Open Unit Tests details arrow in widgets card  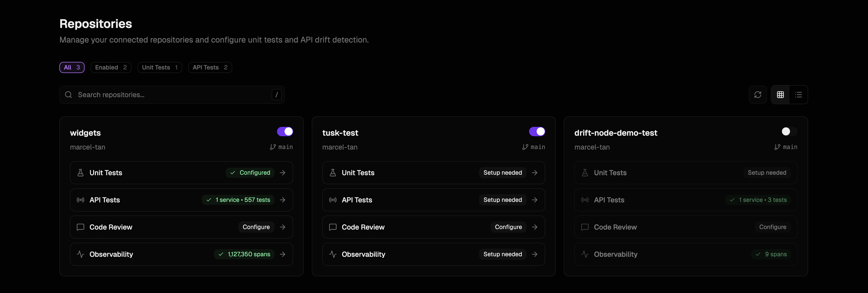[x=283, y=173]
